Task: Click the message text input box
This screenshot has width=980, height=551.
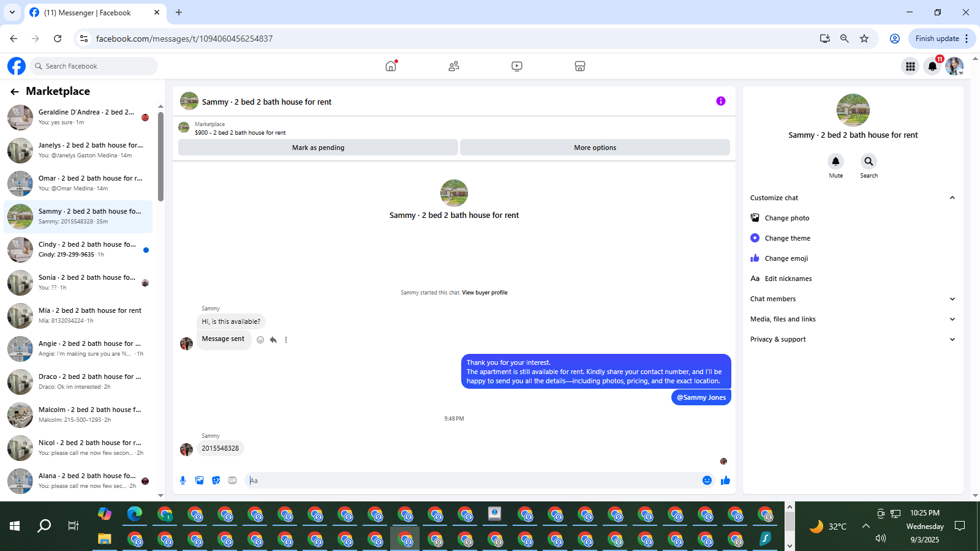Action: pos(472,481)
